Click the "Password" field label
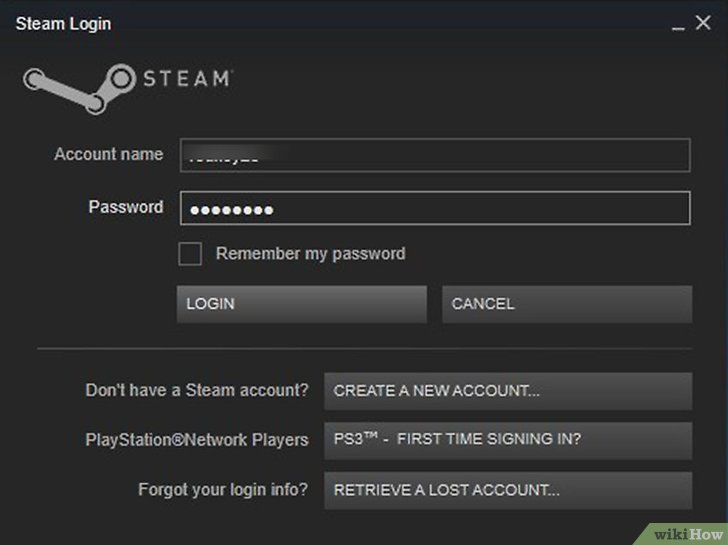The width and height of the screenshot is (728, 545). point(126,207)
